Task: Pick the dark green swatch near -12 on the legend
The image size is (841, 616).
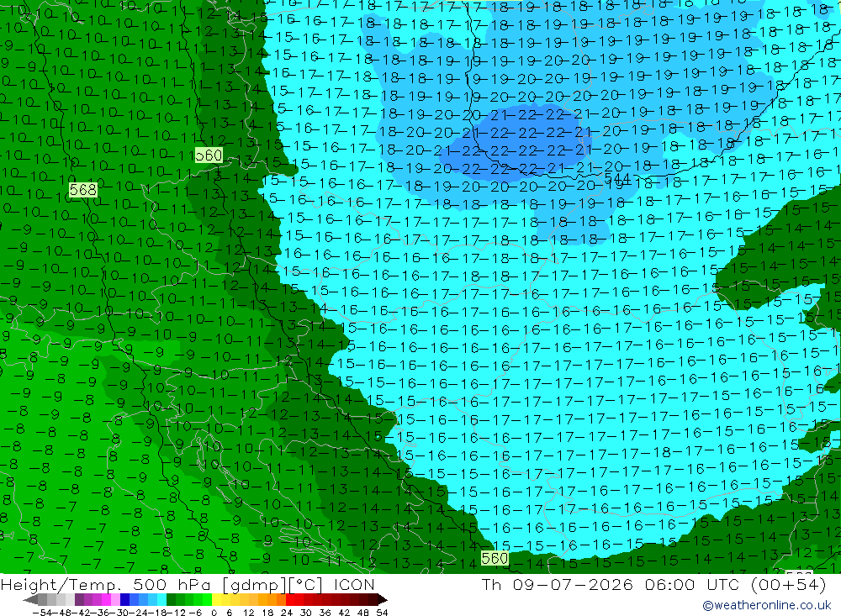Action: (x=171, y=600)
